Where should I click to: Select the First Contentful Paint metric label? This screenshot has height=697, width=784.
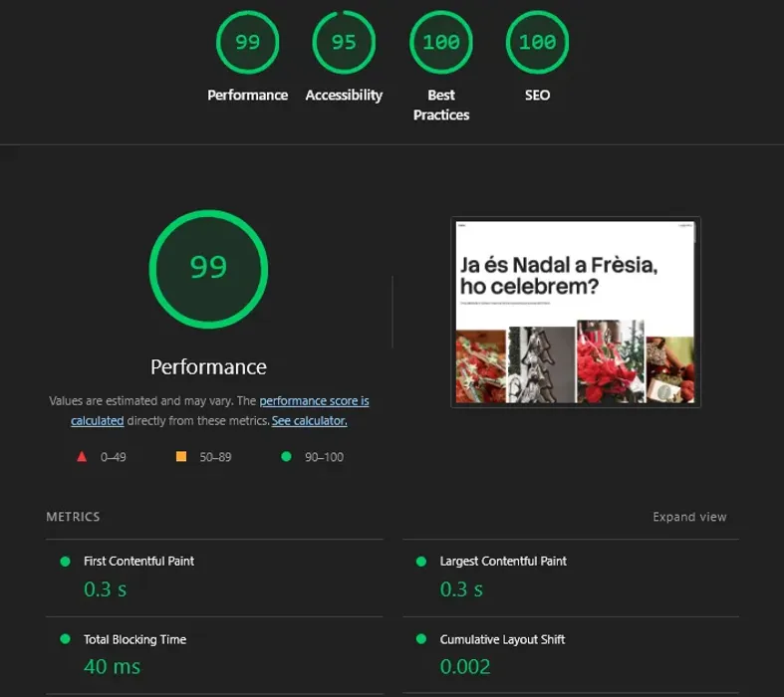[139, 562]
